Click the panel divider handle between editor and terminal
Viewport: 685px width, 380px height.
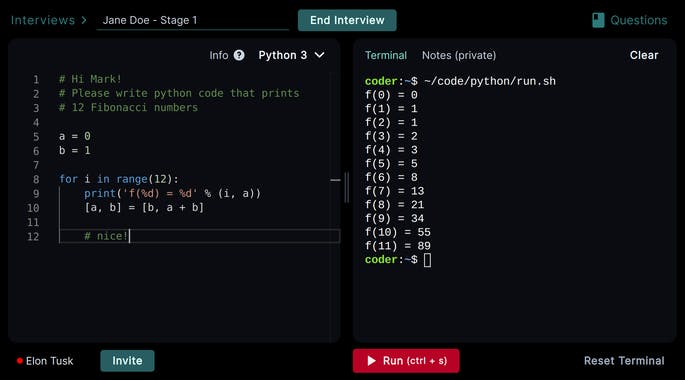point(347,187)
